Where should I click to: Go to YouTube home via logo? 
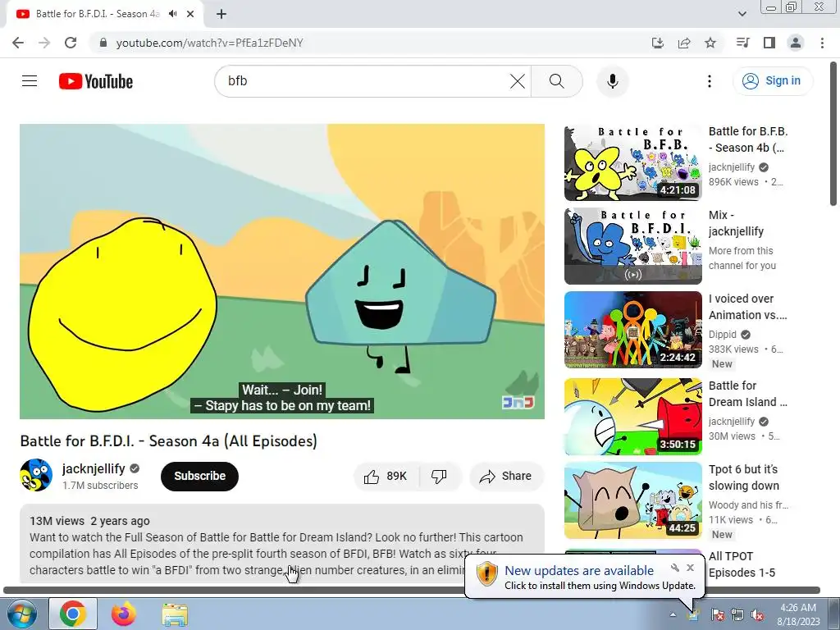[96, 81]
